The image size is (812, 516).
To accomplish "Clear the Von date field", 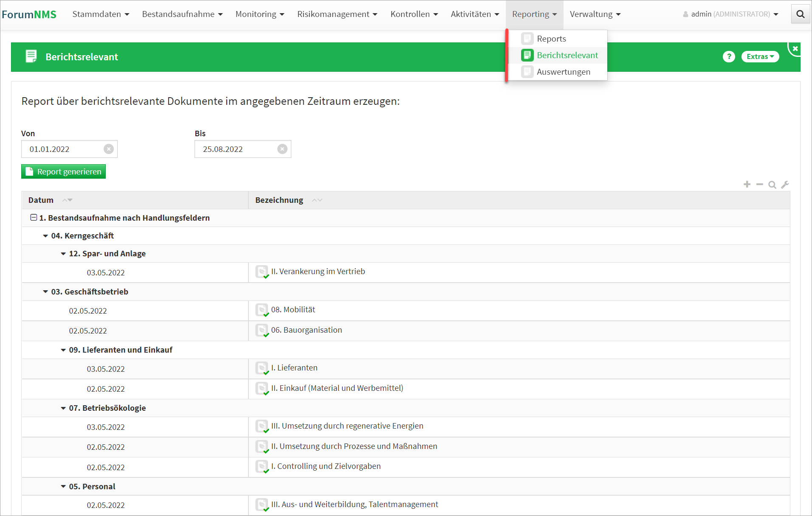I will pos(109,149).
